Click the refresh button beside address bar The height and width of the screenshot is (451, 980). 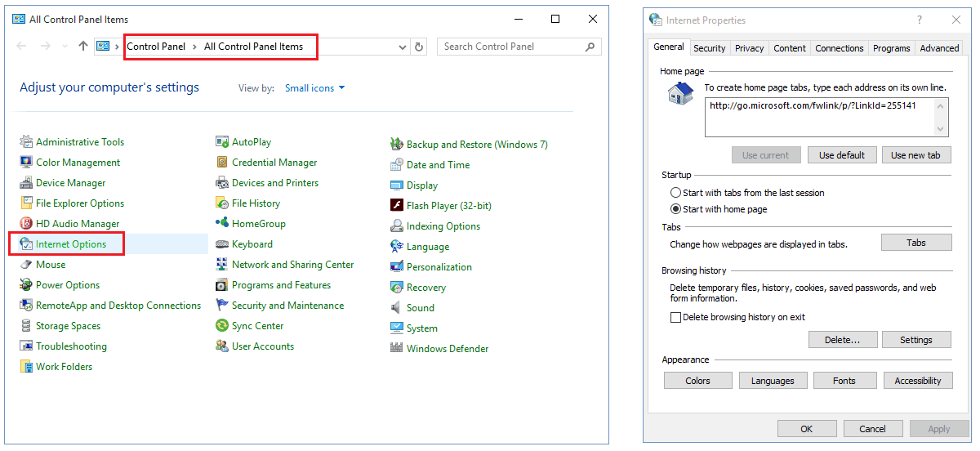(420, 47)
